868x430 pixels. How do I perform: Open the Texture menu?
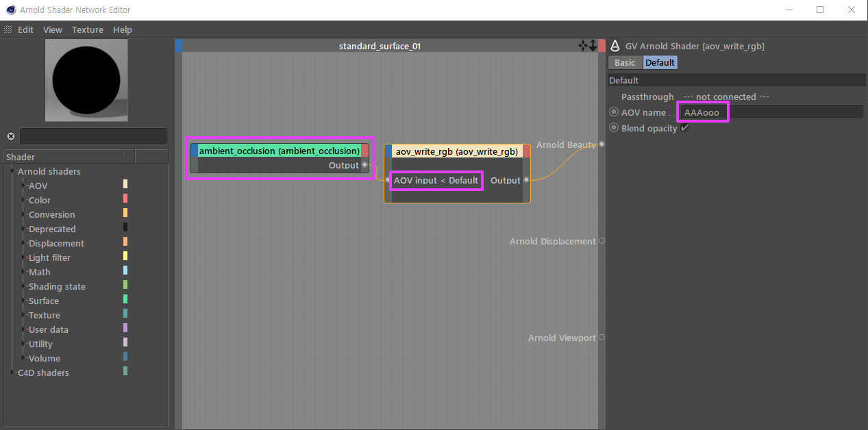(x=88, y=29)
